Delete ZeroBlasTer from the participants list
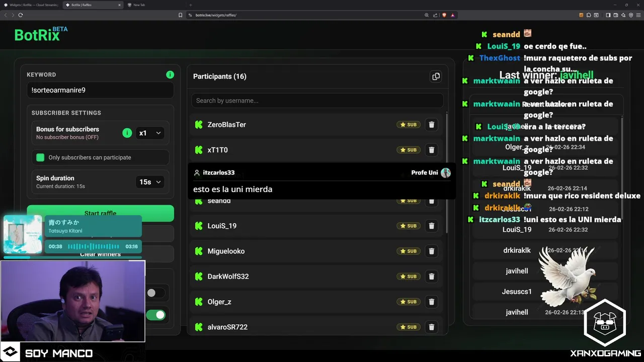644x362 pixels. [x=431, y=125]
